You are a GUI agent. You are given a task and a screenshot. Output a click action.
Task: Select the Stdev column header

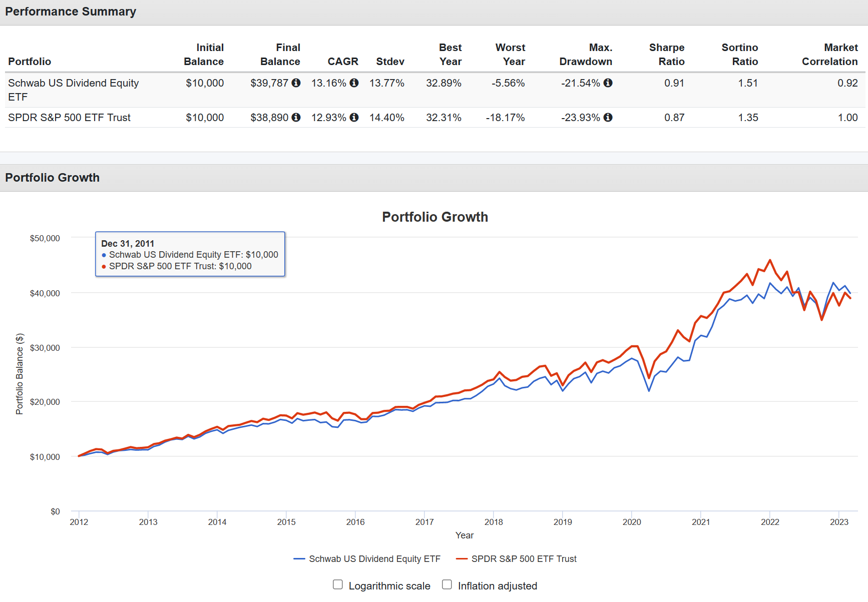[390, 61]
